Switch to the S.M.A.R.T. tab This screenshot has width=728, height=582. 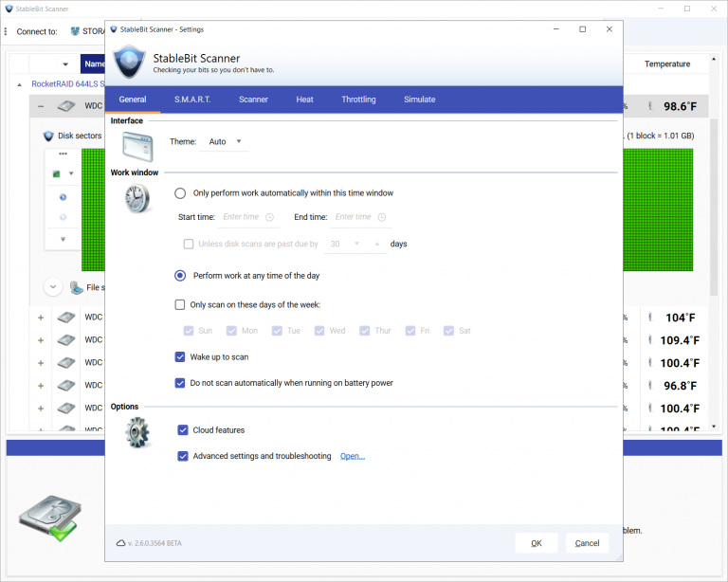click(192, 100)
